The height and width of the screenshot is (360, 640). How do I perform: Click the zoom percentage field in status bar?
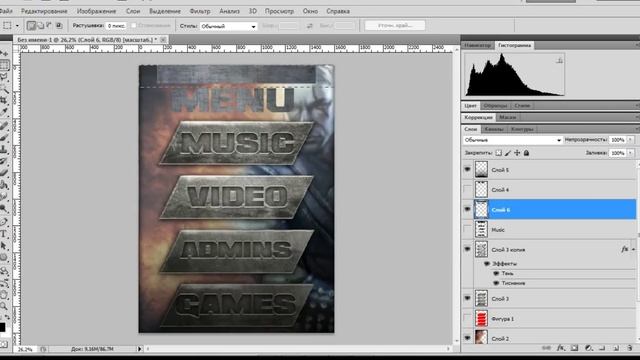pyautogui.click(x=26, y=349)
